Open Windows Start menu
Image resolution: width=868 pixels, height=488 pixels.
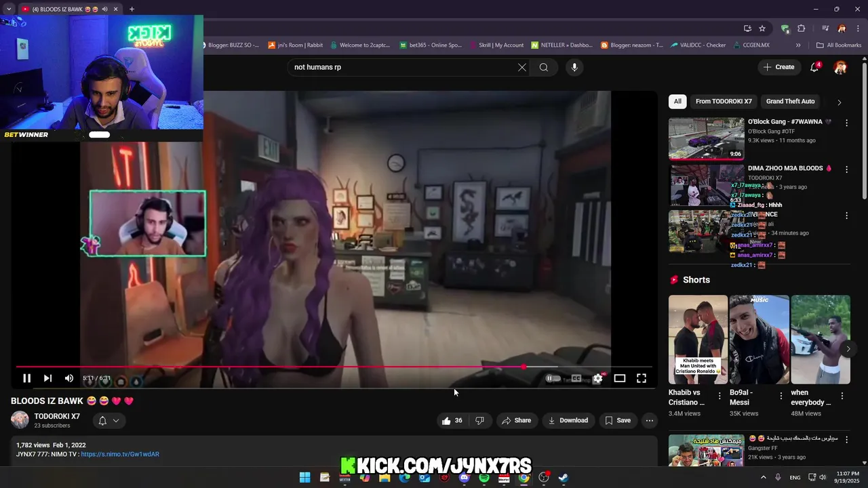305,477
